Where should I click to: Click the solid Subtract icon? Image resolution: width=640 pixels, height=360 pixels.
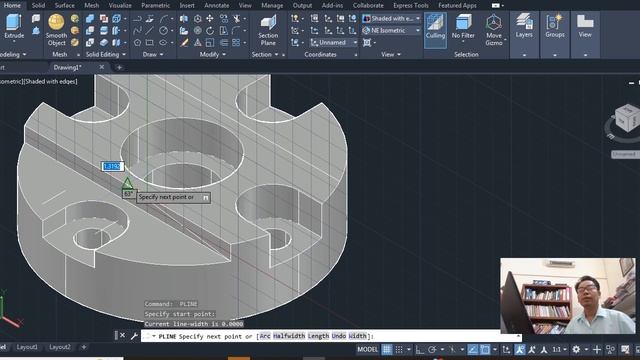click(90, 31)
